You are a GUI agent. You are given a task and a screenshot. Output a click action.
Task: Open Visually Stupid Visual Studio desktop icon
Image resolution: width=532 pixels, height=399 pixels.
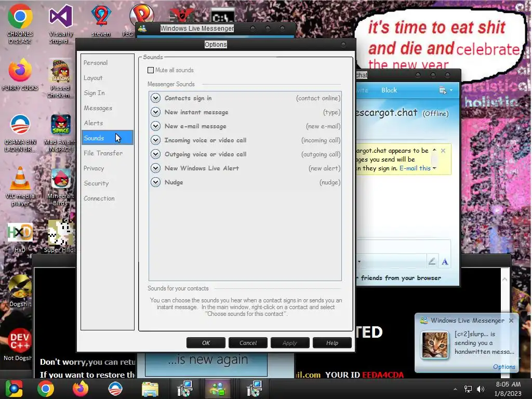60,24
